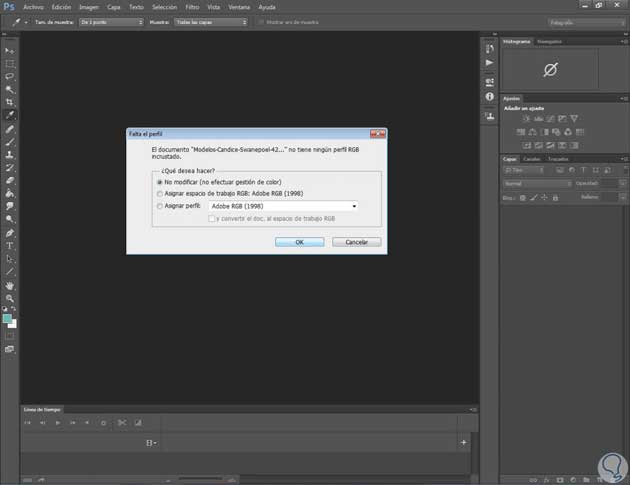Select the Magic Wand tool
This screenshot has width=630, height=485.
tap(10, 89)
